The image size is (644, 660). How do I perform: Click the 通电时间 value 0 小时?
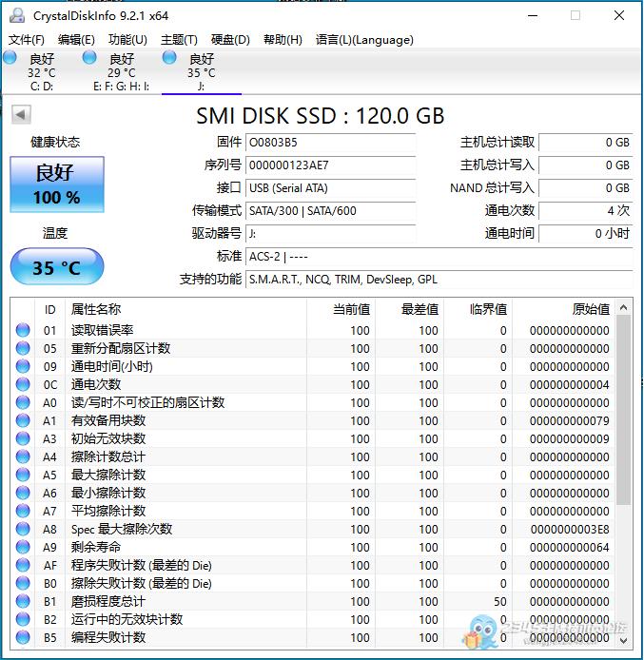click(585, 234)
